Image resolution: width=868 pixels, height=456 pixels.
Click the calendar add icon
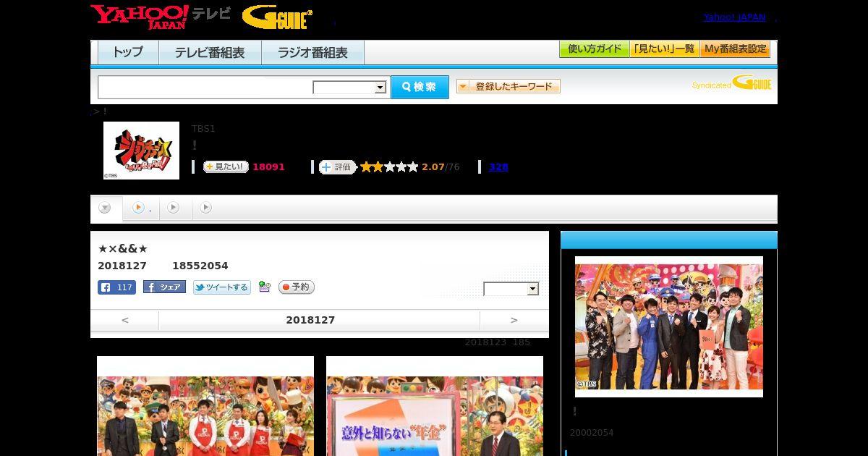click(x=265, y=287)
